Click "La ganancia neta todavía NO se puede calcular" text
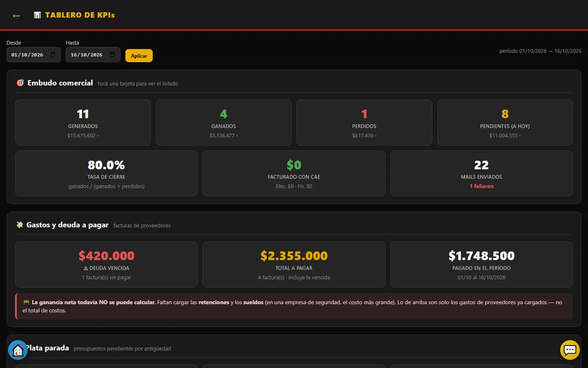588x368 pixels. 94,302
